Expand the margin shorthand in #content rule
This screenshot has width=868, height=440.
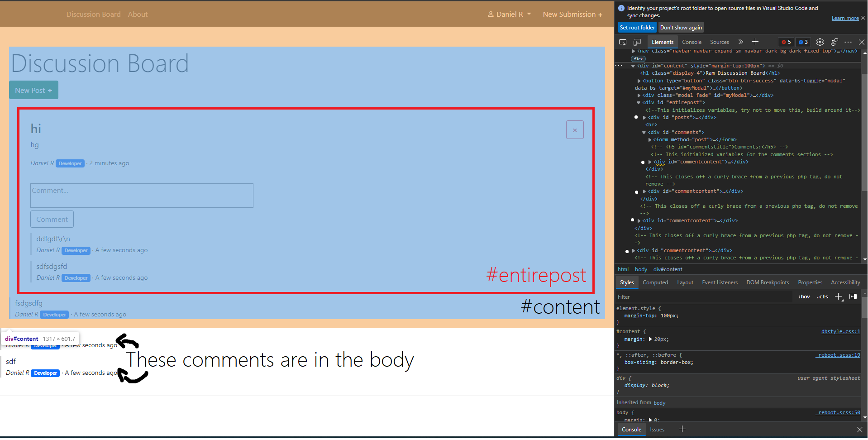651,339
